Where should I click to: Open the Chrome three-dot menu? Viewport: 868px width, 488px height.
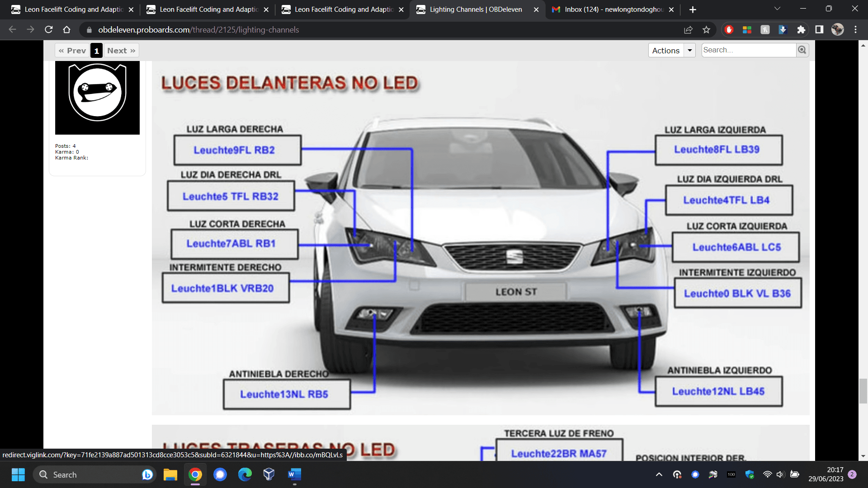pyautogui.click(x=855, y=30)
